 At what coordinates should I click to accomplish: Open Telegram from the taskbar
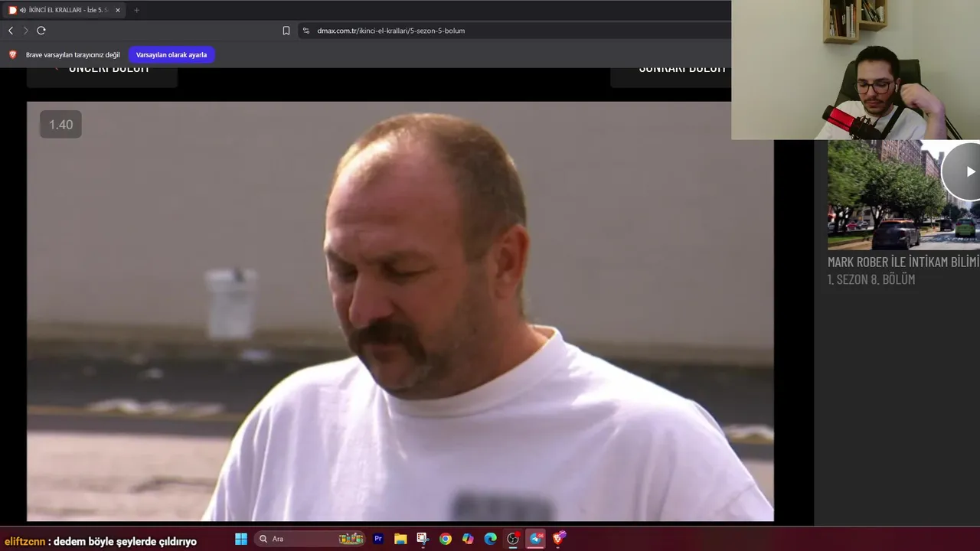pos(536,539)
